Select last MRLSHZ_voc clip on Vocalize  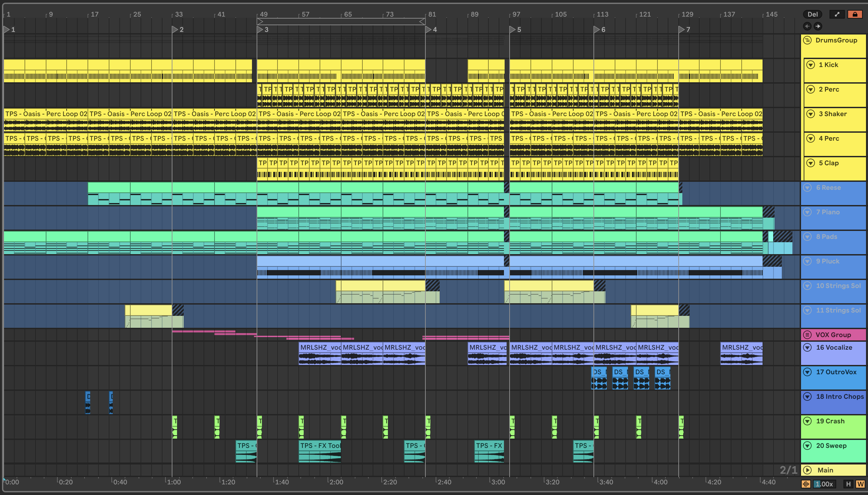pyautogui.click(x=742, y=354)
